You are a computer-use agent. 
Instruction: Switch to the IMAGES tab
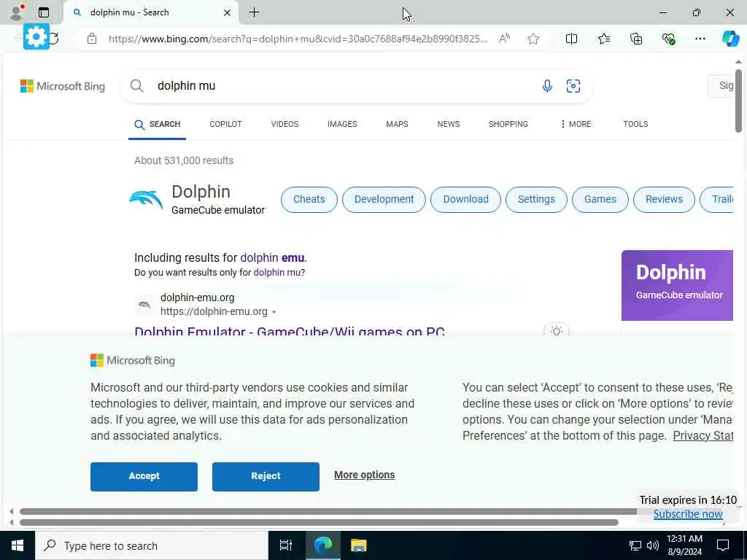pos(342,124)
